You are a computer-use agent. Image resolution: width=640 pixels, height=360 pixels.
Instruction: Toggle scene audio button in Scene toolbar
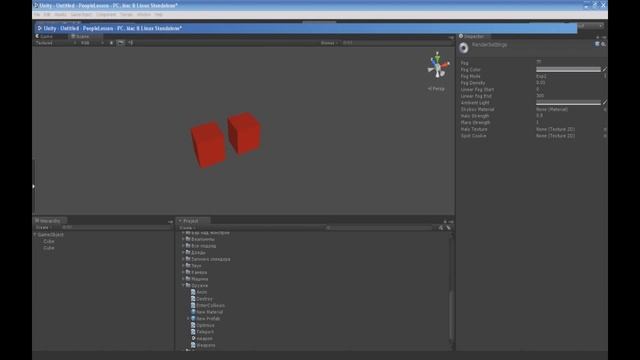coord(131,43)
